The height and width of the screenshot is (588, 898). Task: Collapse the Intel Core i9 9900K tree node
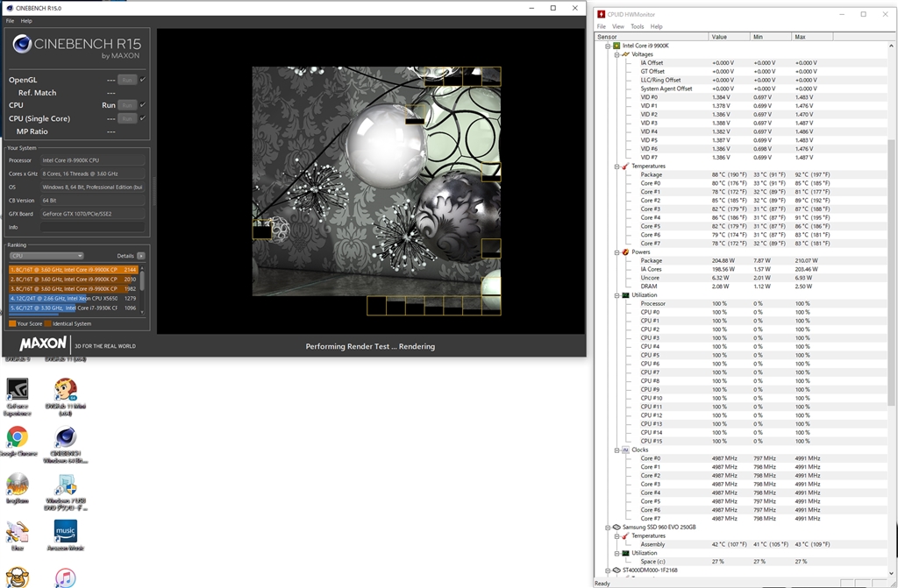(x=608, y=46)
